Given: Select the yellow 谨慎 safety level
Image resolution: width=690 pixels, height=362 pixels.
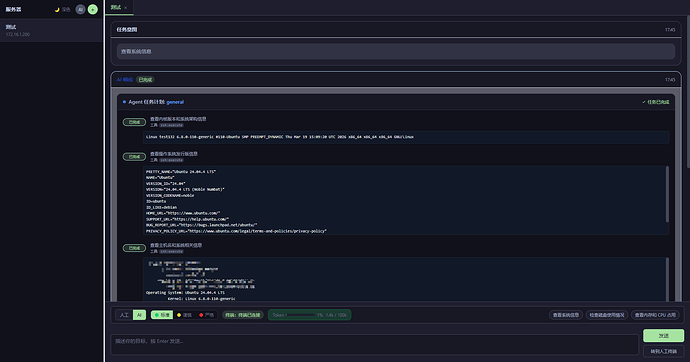Looking at the screenshot, I should (x=184, y=315).
